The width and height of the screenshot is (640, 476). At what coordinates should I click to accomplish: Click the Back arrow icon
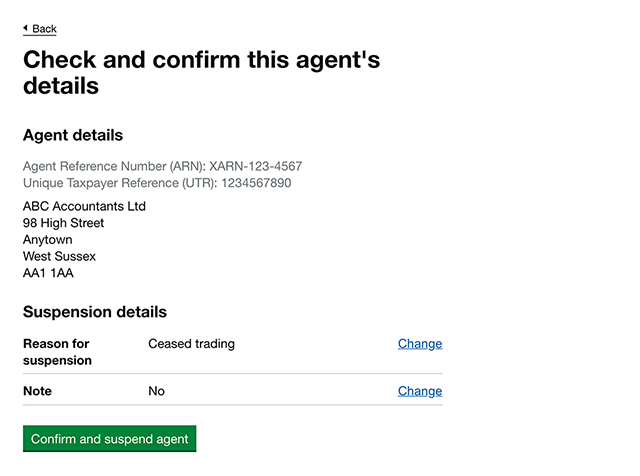click(25, 29)
